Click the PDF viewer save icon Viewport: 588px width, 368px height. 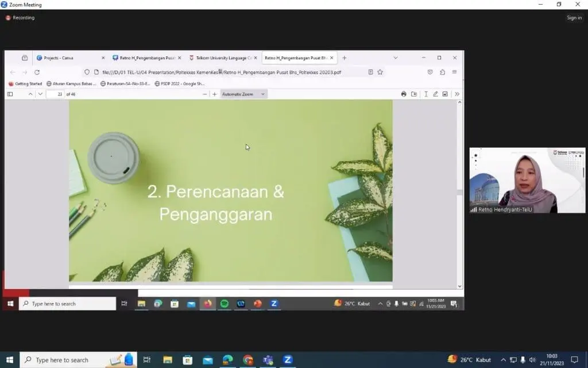pyautogui.click(x=414, y=94)
